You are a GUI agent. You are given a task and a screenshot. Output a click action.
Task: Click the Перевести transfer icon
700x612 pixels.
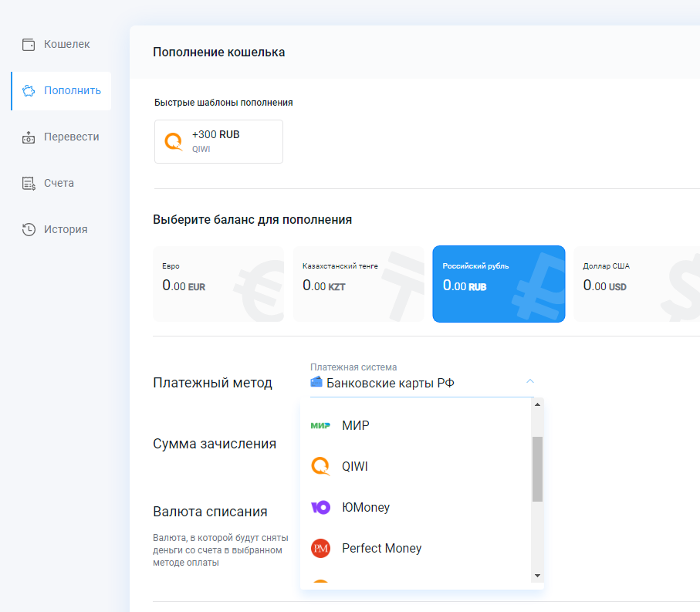[29, 137]
